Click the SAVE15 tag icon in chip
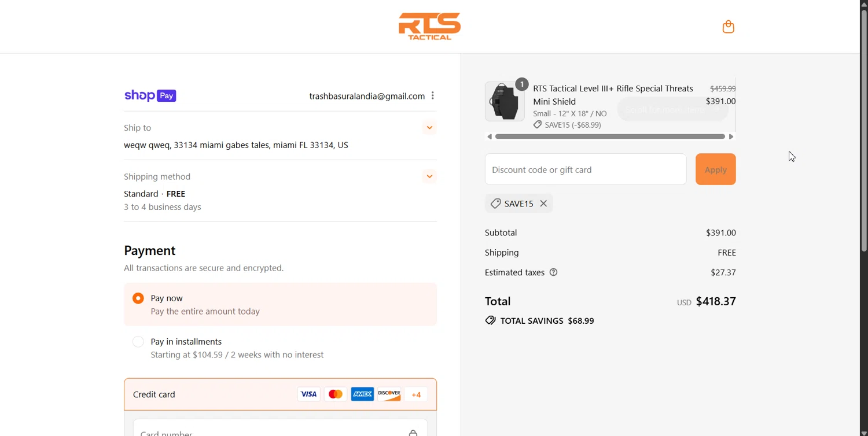Viewport: 868px width, 436px height. coord(495,204)
